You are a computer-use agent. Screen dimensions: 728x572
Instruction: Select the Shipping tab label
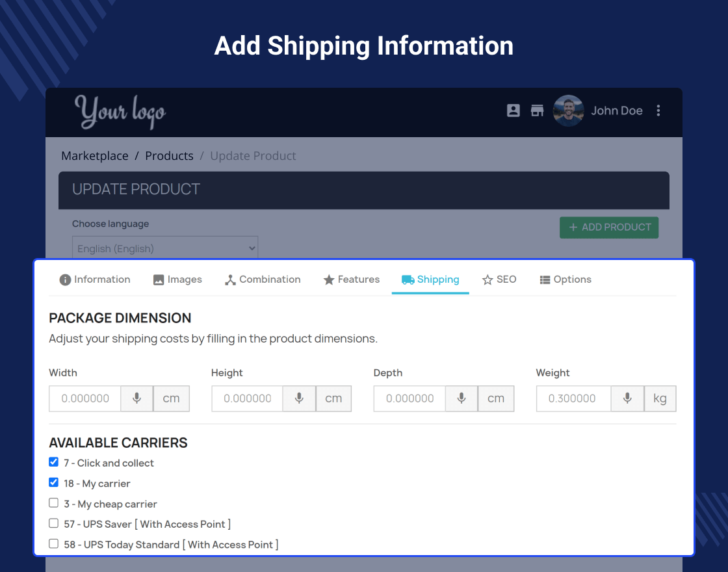(x=438, y=279)
